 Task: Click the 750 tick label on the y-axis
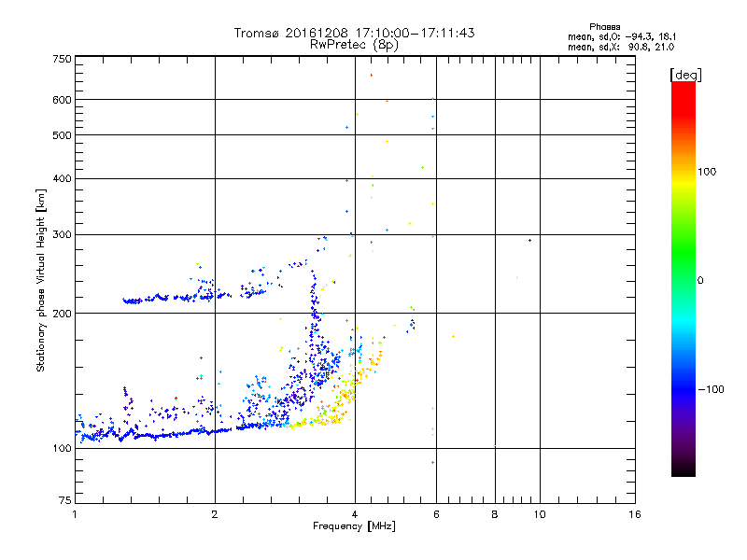[x=62, y=58]
